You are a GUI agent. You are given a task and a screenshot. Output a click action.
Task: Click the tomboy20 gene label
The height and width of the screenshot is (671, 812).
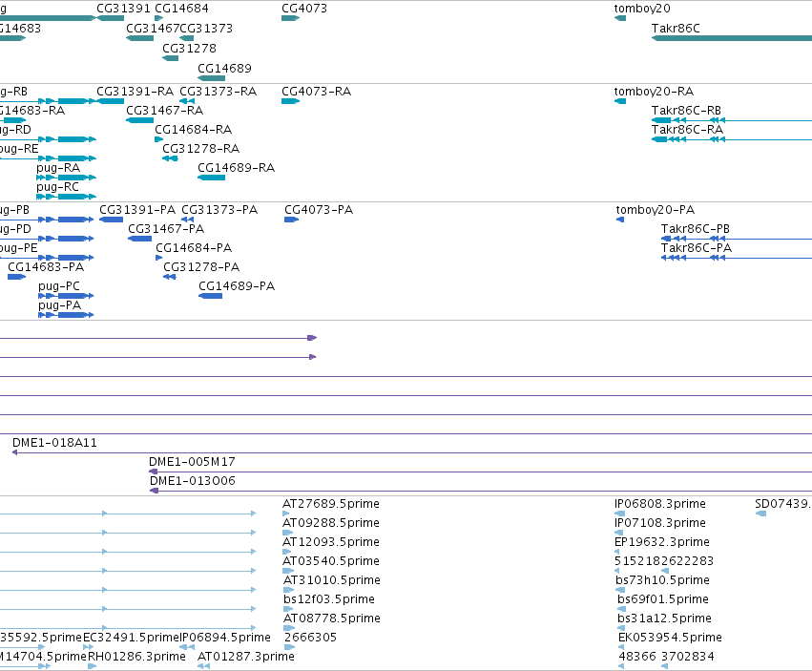pos(642,9)
